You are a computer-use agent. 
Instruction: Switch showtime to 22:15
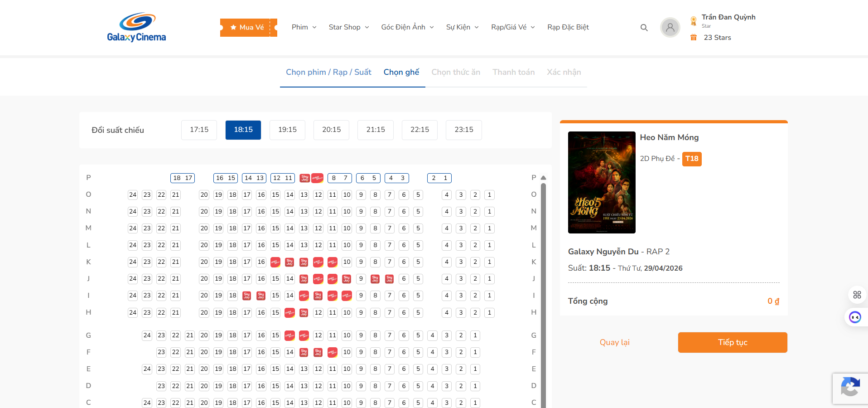[x=420, y=130]
